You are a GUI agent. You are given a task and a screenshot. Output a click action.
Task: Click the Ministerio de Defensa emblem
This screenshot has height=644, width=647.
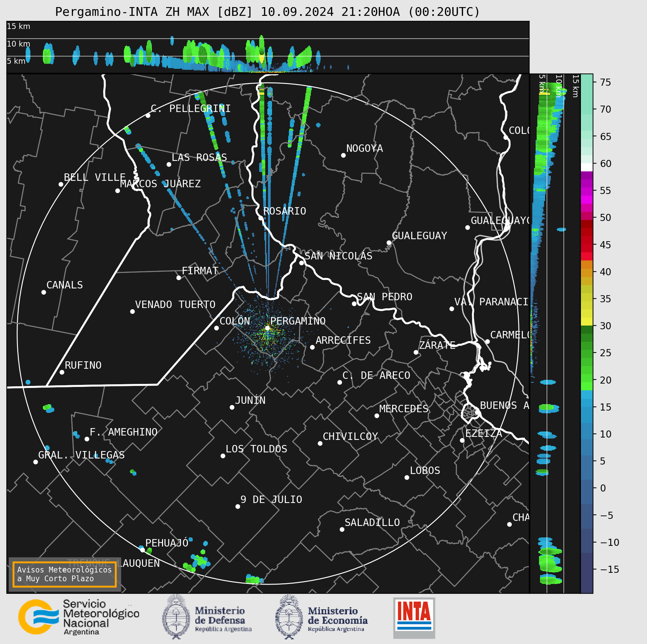(x=176, y=617)
